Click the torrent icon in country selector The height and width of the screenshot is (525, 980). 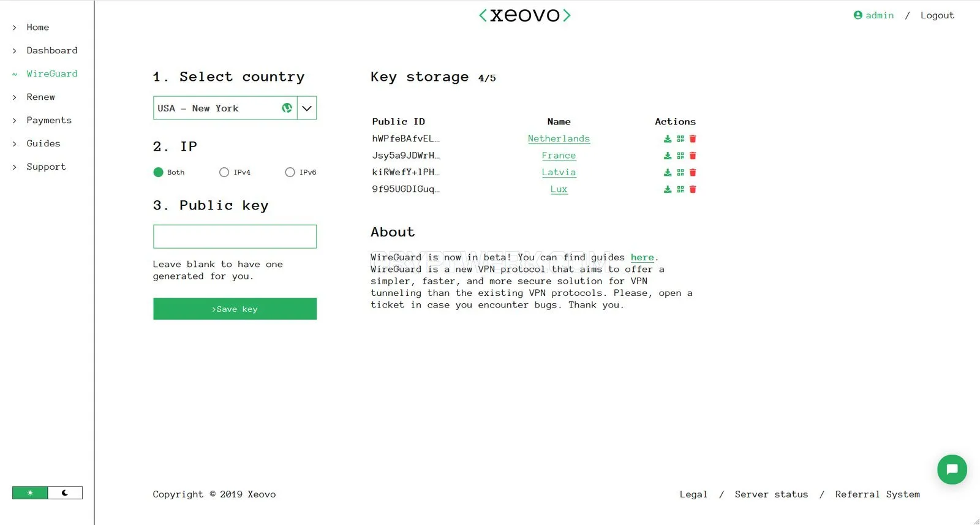click(287, 108)
